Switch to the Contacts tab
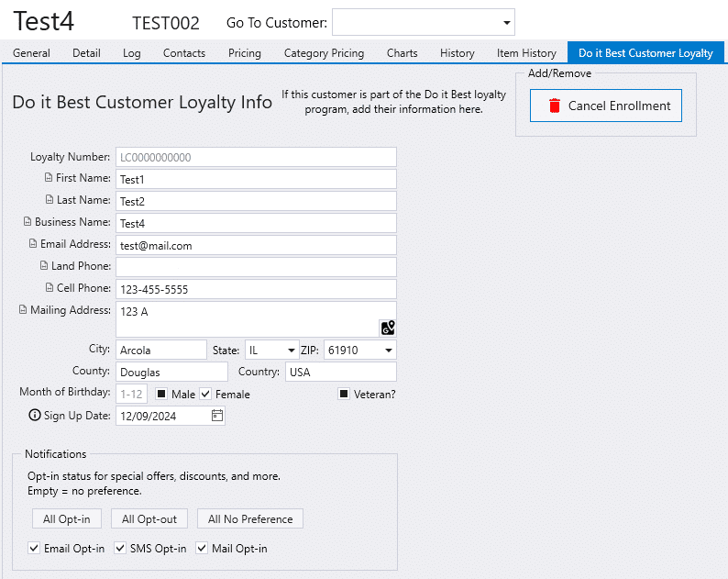This screenshot has height=579, width=728. [x=184, y=53]
